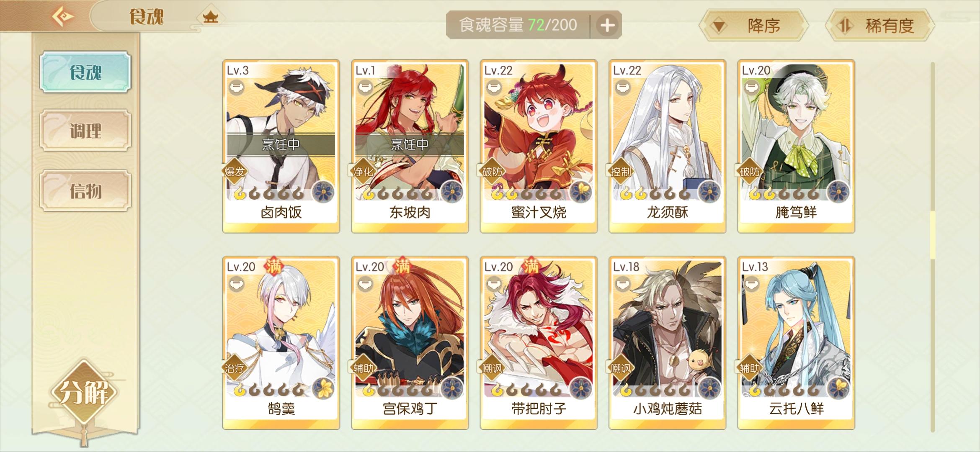Open the 云托八鲜 character card

click(x=796, y=343)
